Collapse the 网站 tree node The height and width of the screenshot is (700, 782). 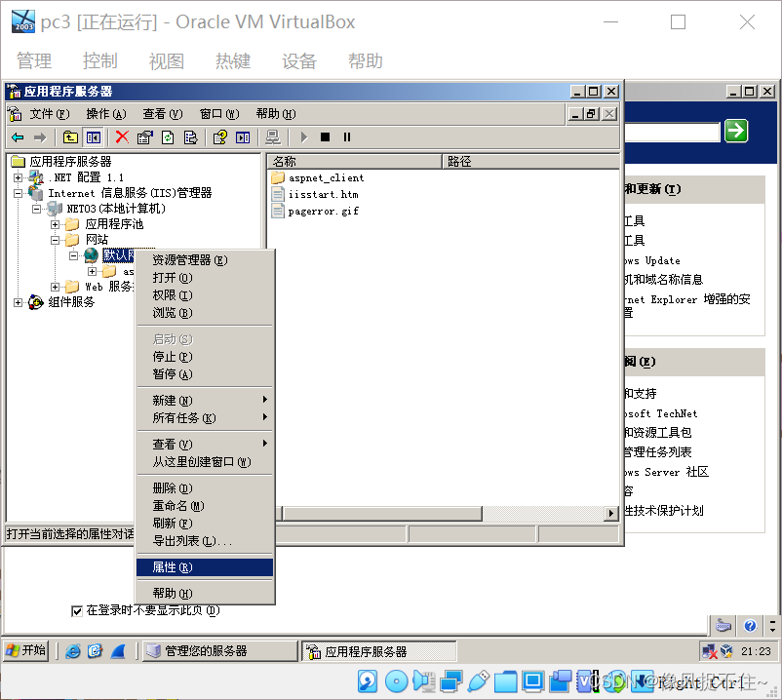click(55, 240)
